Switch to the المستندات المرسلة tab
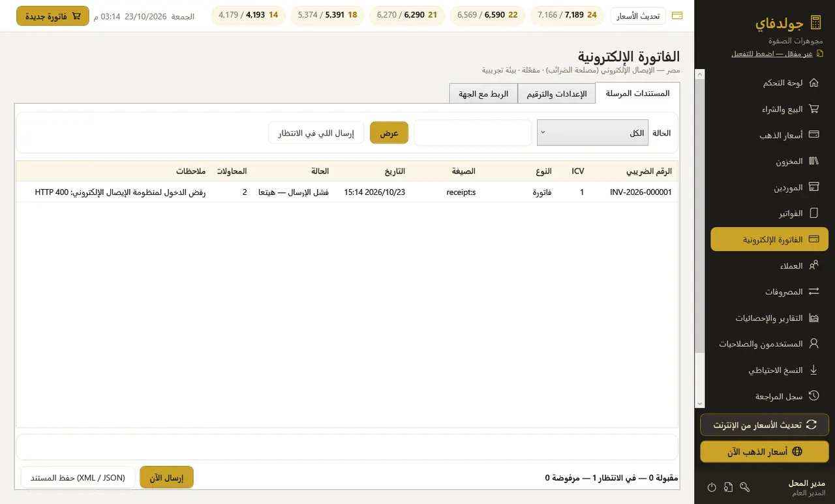This screenshot has height=504, width=835. click(638, 93)
